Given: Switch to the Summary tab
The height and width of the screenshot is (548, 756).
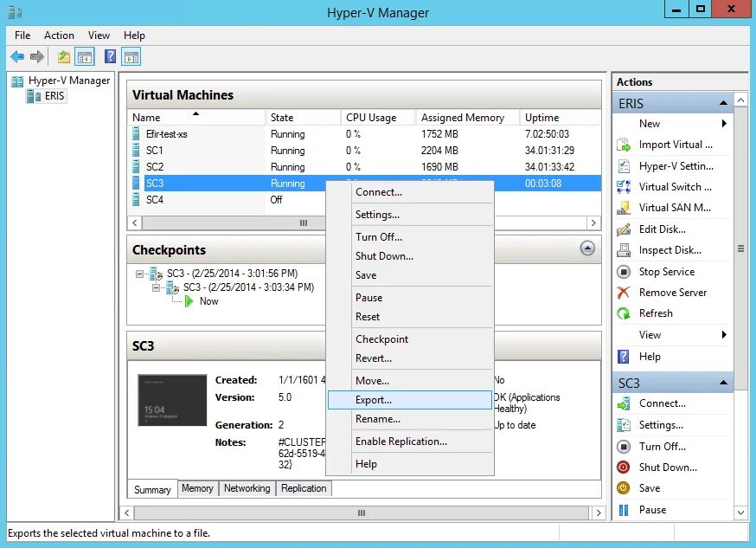Looking at the screenshot, I should point(152,489).
